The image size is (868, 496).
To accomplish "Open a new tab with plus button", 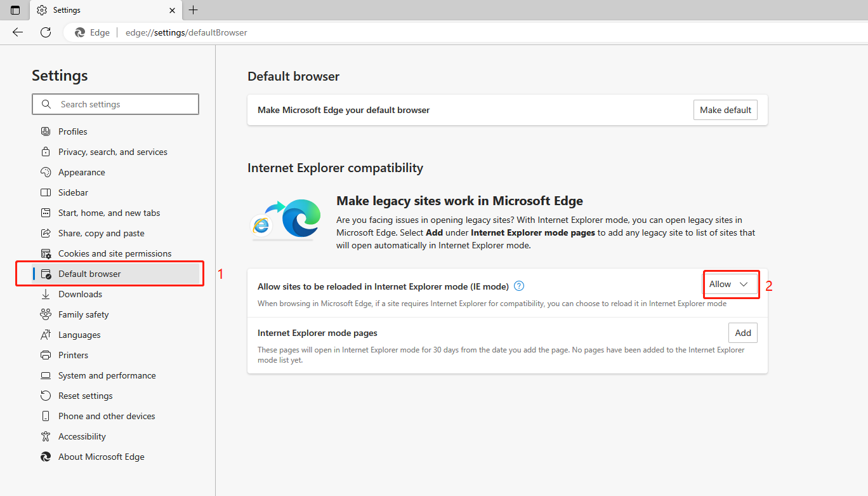I will tap(194, 10).
